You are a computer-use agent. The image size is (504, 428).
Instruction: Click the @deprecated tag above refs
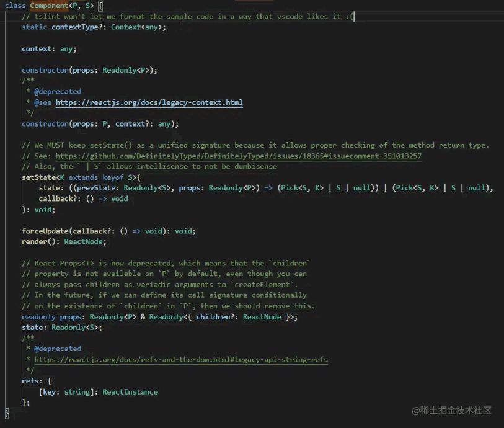[58, 349]
